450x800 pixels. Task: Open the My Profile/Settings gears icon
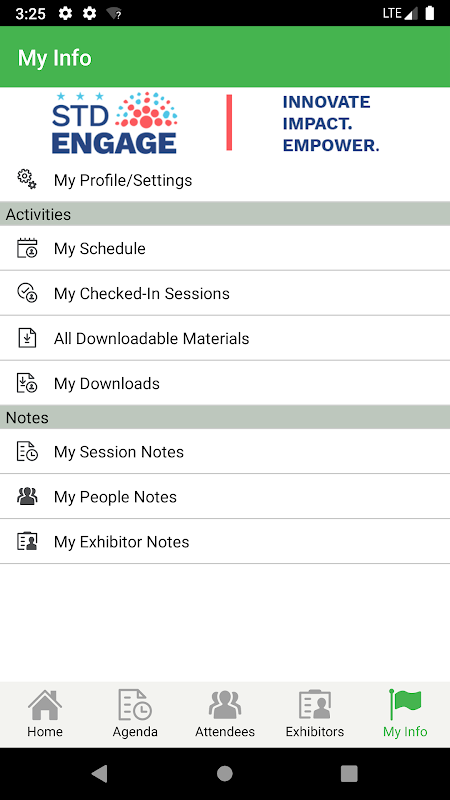pos(27,180)
